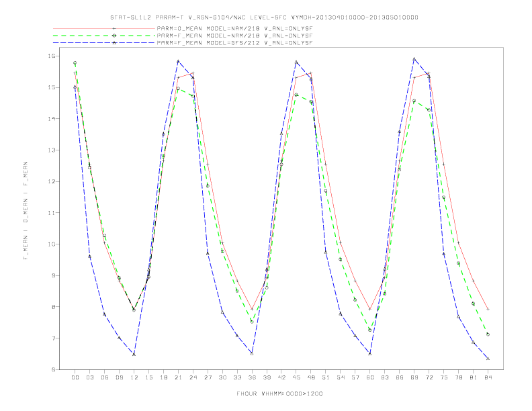Image resolution: width=532 pixels, height=411 pixels.
Task: Click y-axis tick label 12
Action: click(x=52, y=181)
